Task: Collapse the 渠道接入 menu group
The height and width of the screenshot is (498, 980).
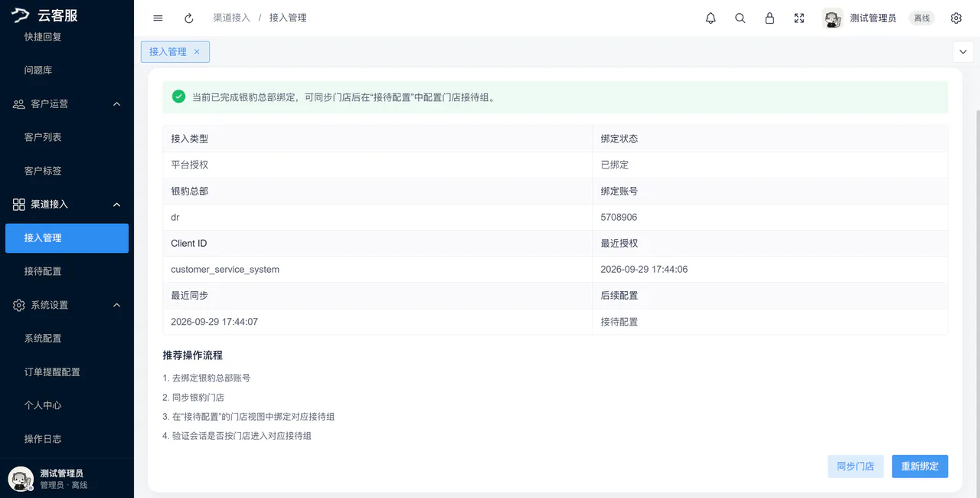Action: point(116,204)
